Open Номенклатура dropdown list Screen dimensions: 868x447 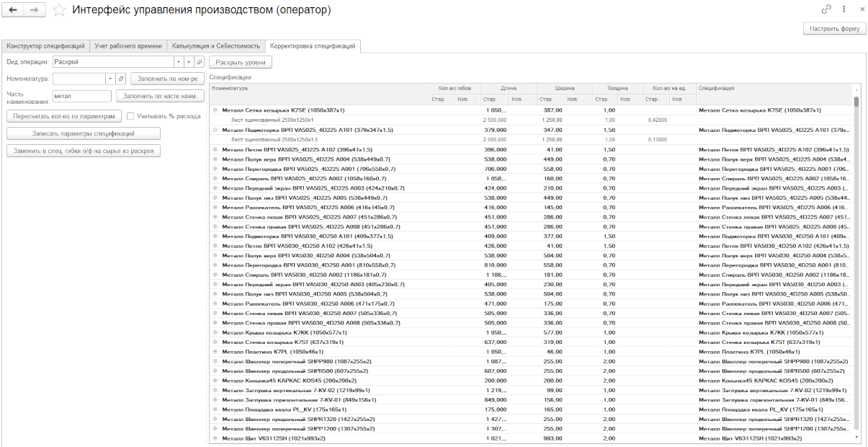tap(109, 78)
